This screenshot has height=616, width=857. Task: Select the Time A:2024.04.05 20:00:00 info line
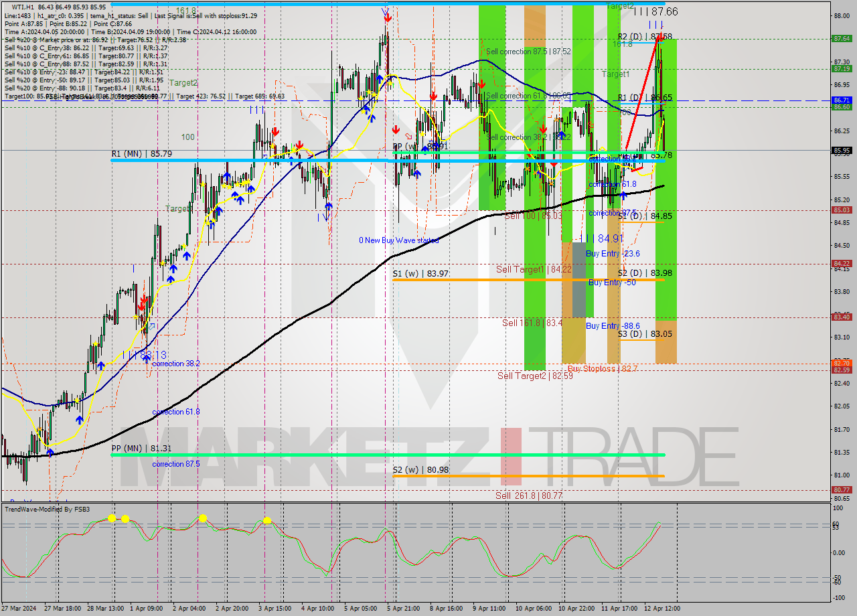[44, 31]
